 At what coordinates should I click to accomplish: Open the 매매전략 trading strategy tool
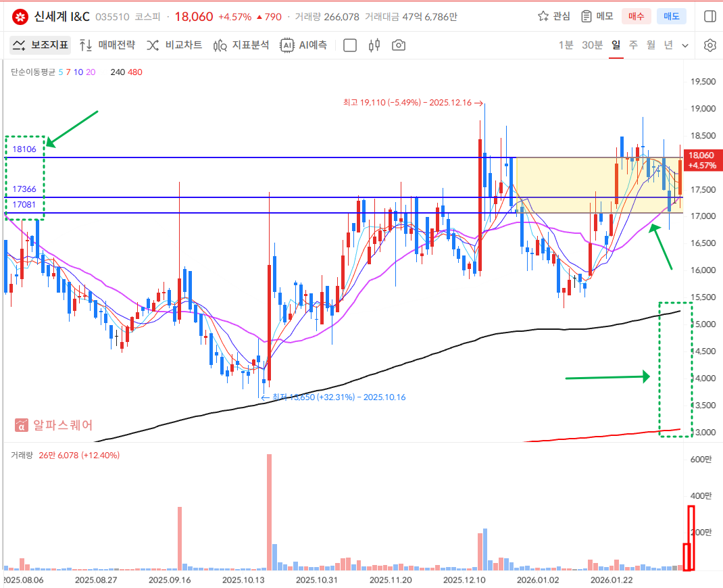pyautogui.click(x=107, y=45)
